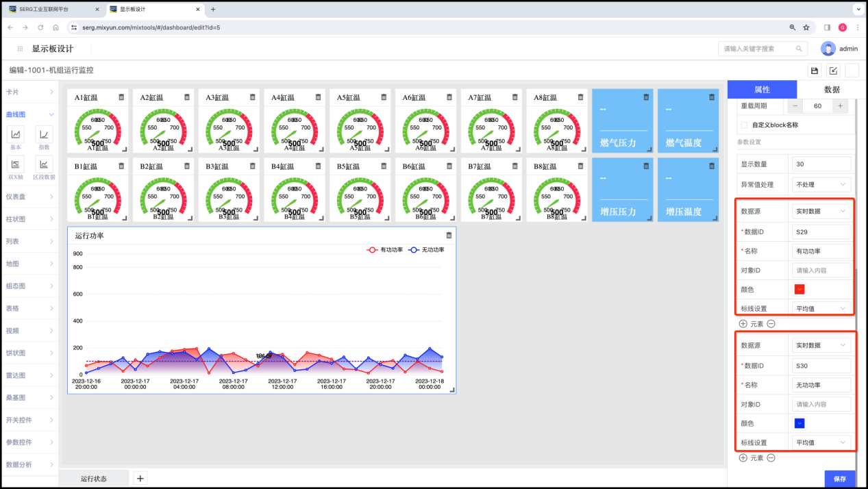Delete the A1缸温 gauge via trash icon
Image resolution: width=868 pixels, height=489 pixels.
pos(121,97)
